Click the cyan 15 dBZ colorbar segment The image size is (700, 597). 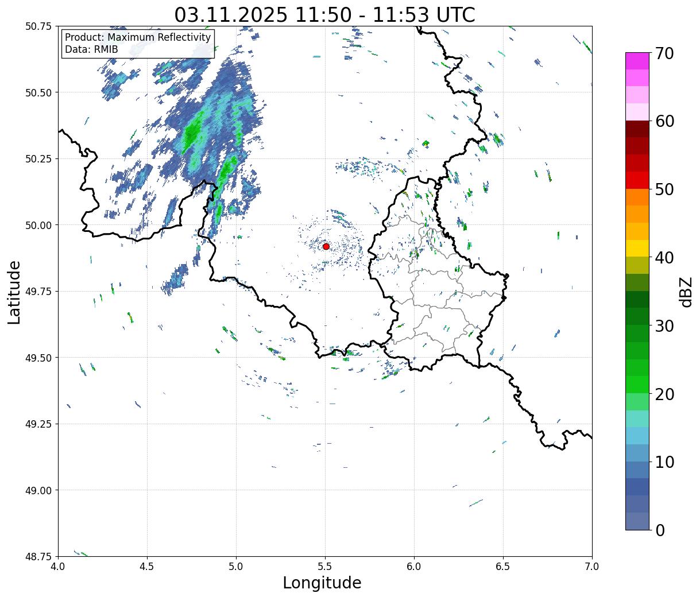[x=637, y=418]
